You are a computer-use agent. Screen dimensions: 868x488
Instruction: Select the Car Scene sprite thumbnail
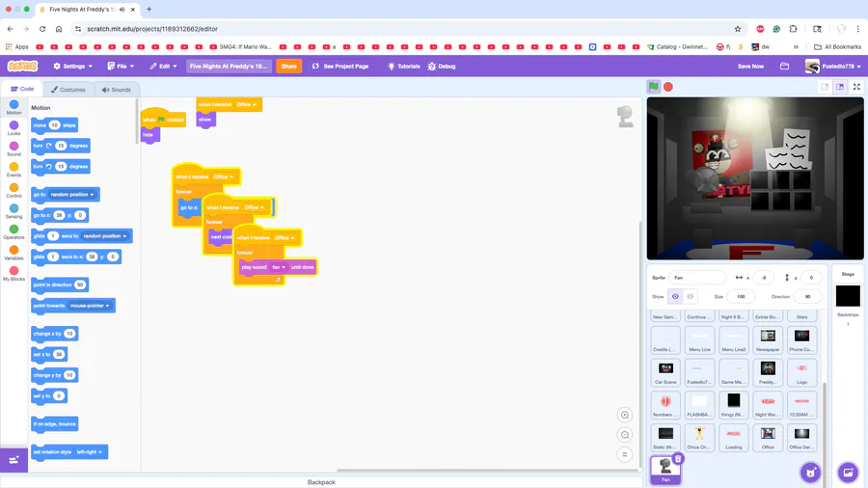(665, 372)
